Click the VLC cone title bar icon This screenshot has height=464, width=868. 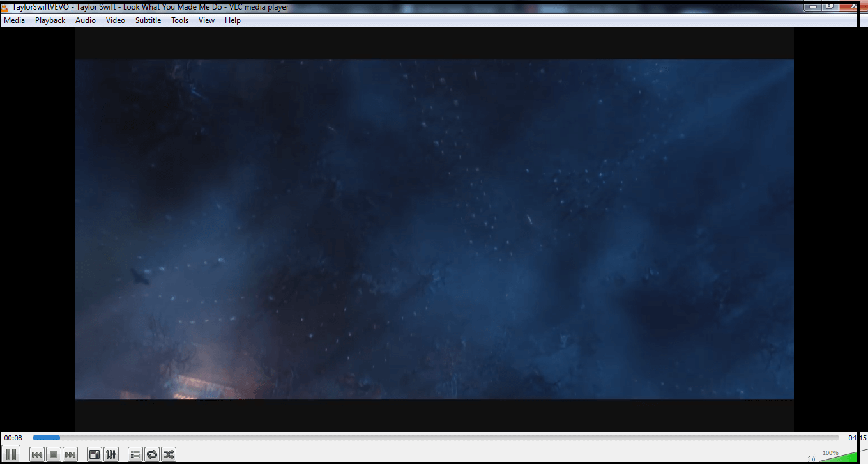(x=5, y=6)
